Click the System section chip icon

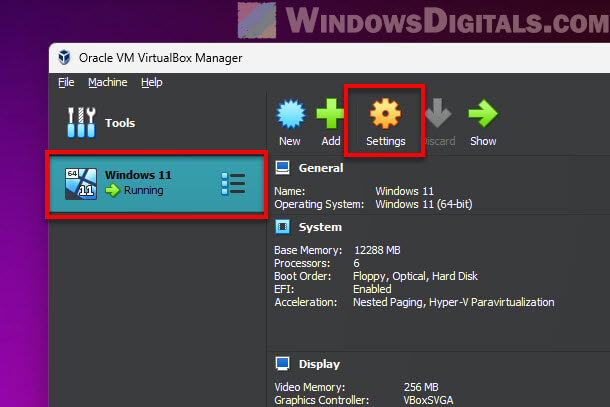pos(282,226)
